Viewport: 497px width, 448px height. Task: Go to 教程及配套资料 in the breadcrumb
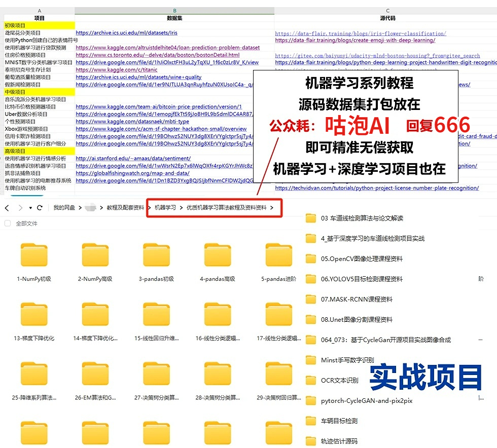(x=125, y=207)
